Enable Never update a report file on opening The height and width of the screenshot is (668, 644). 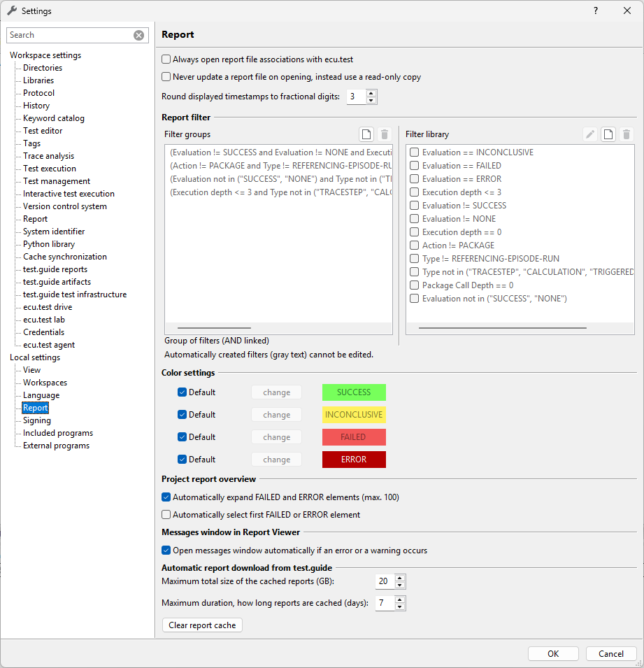pyautogui.click(x=166, y=77)
